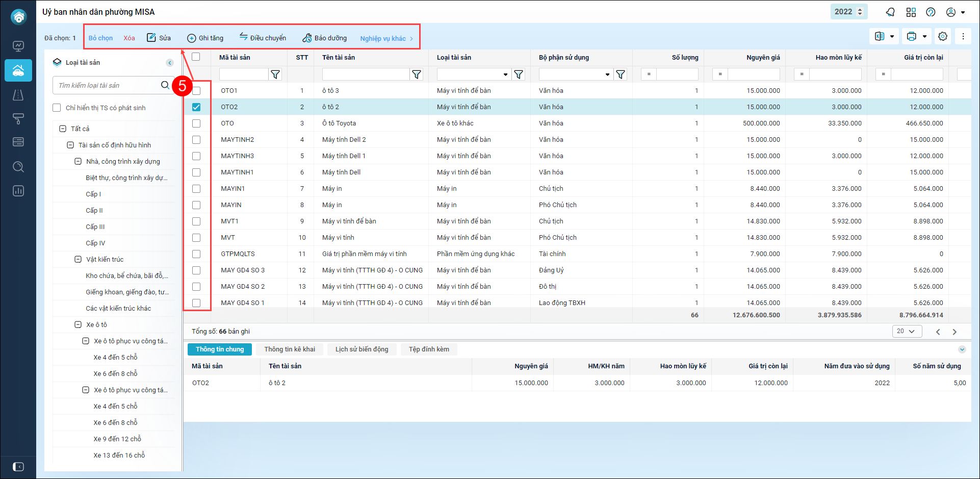980x479 pixels.
Task: Click the notification bell icon
Action: tap(890, 12)
